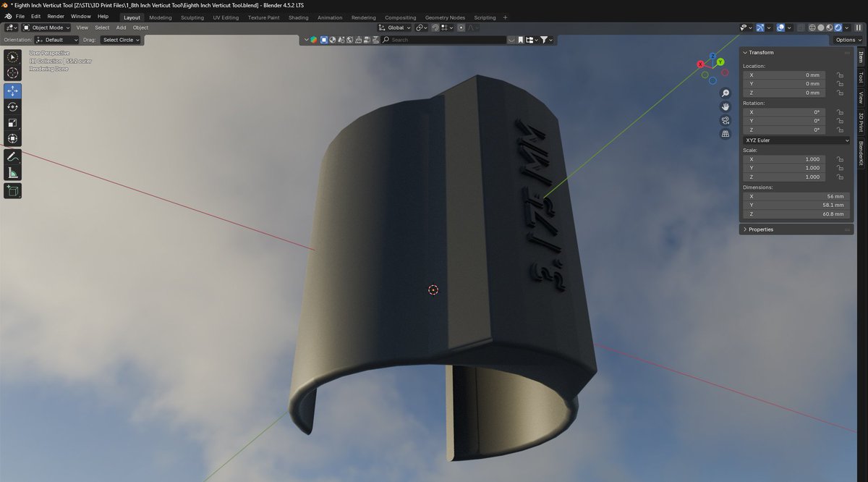Open the Global transform orientation dropdown
The width and height of the screenshot is (868, 482).
[x=395, y=28]
